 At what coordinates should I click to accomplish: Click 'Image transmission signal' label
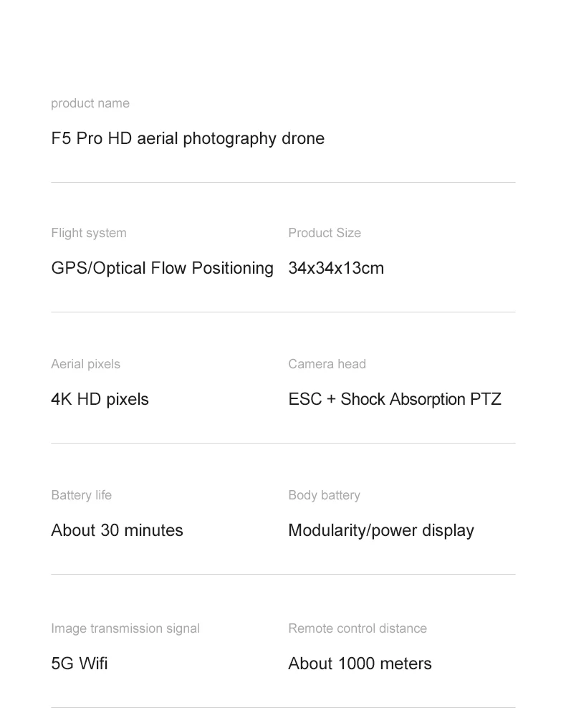[125, 628]
